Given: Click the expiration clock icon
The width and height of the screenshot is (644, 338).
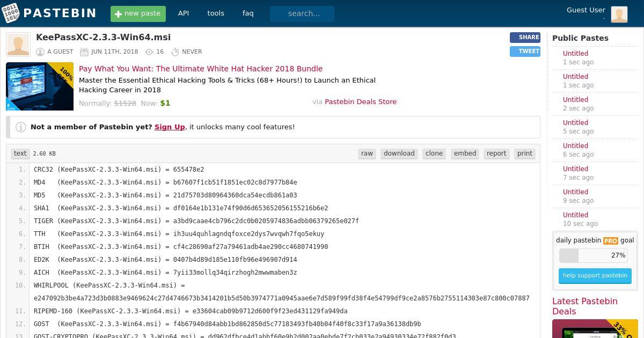Looking at the screenshot, I should [175, 52].
